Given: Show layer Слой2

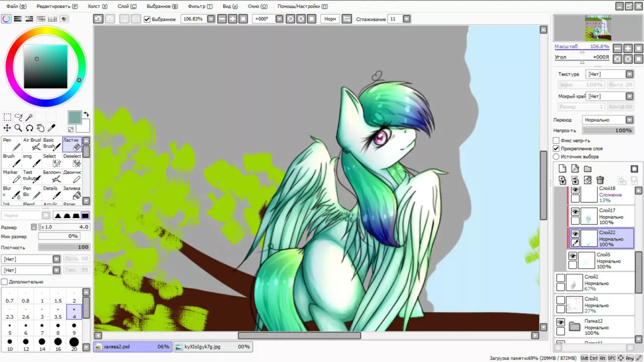Looking at the screenshot, I should pyautogui.click(x=560, y=278).
